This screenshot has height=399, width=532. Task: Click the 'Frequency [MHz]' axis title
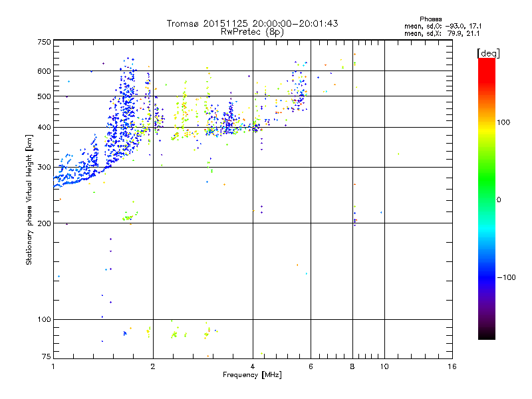(x=252, y=375)
